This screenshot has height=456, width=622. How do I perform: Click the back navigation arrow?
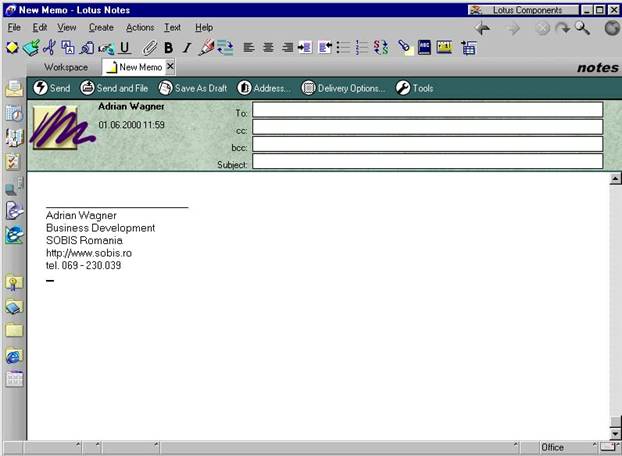coord(483,28)
